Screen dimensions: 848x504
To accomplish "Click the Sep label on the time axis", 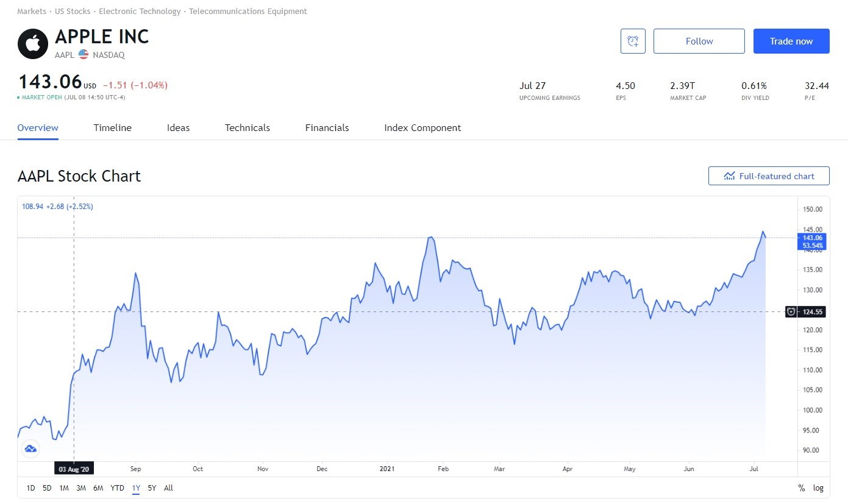I will point(135,469).
